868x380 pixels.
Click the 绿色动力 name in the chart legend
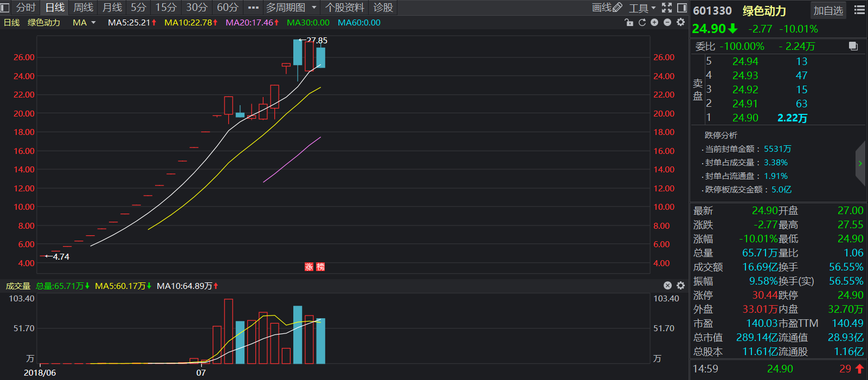44,23
